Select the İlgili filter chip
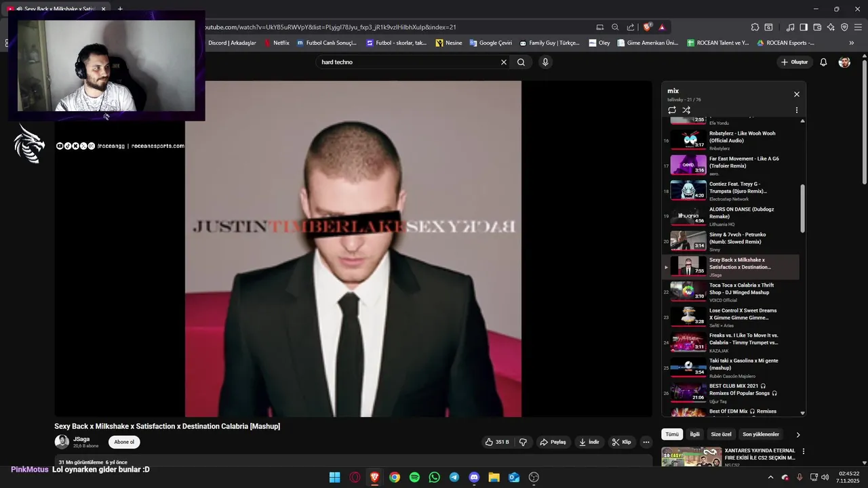Viewport: 868px width, 488px height. click(695, 434)
